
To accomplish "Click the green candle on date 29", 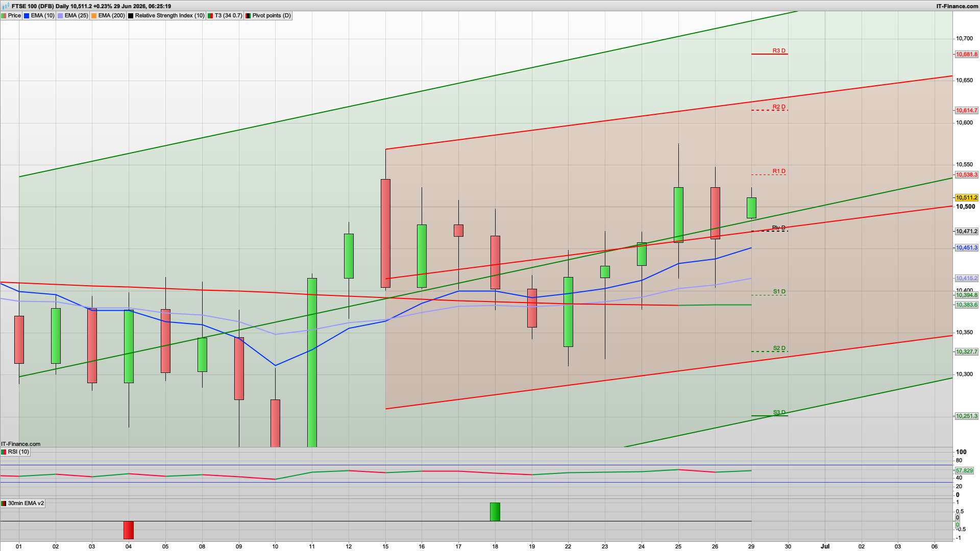I will click(x=751, y=208).
